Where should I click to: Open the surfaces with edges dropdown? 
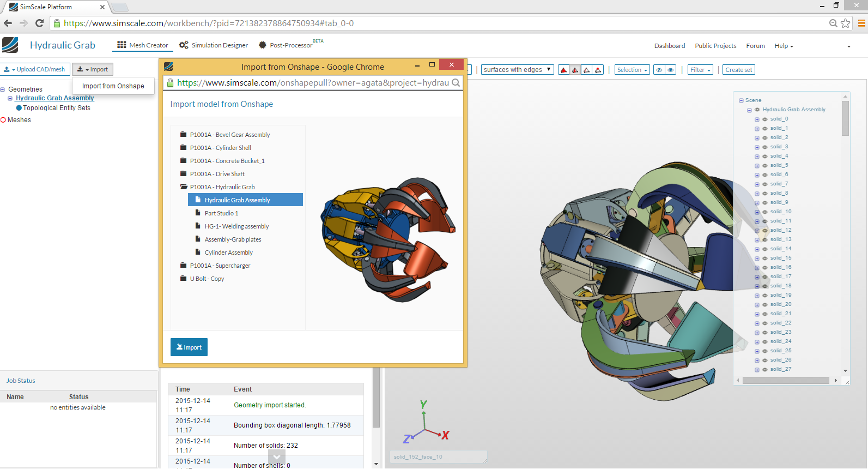[x=517, y=70]
